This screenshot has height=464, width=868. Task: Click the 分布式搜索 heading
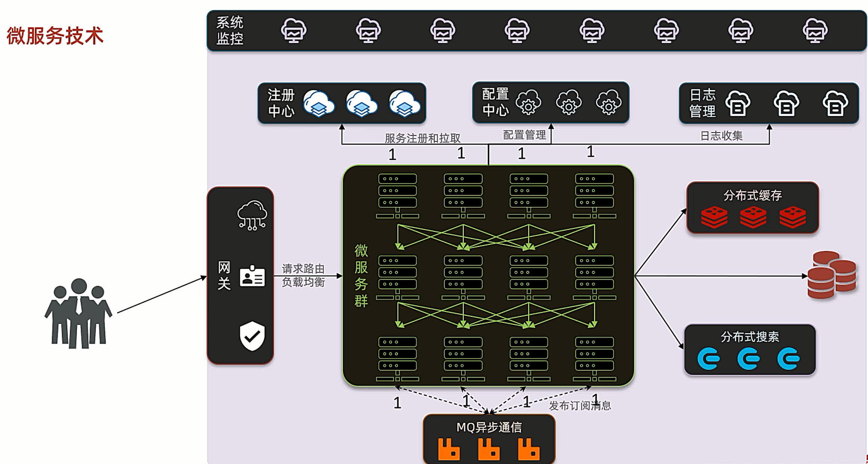pos(750,337)
